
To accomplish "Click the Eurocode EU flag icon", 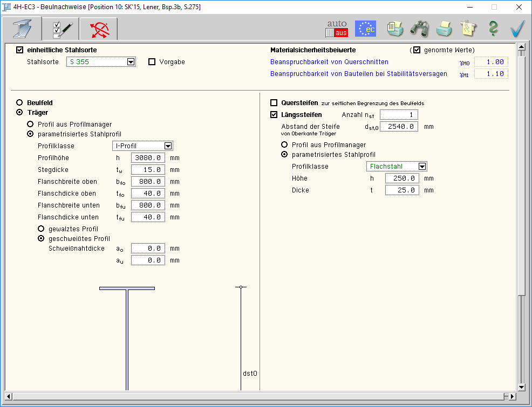I will coord(365,29).
